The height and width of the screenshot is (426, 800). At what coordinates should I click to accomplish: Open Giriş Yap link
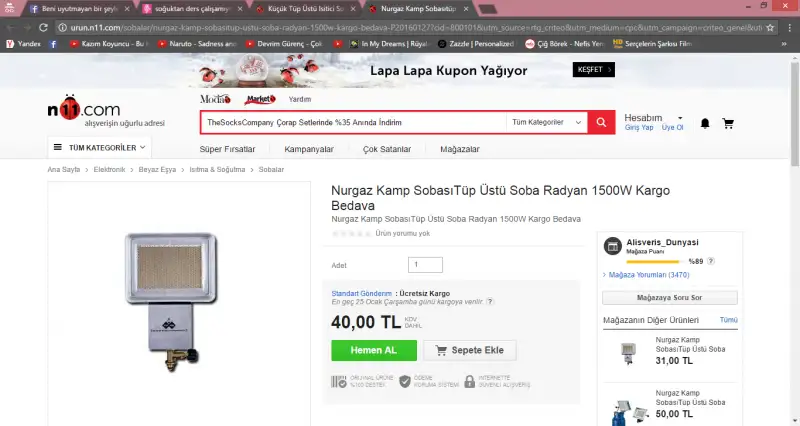tap(639, 128)
